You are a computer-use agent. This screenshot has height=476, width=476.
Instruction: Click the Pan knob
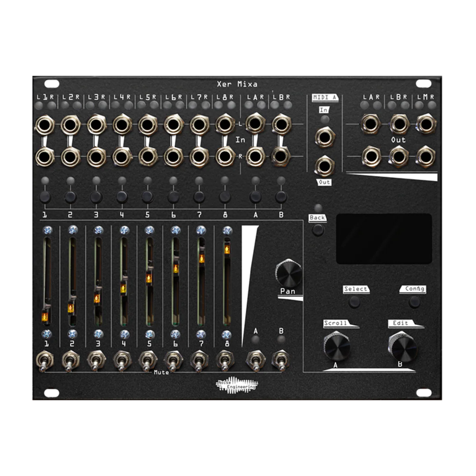coord(289,274)
